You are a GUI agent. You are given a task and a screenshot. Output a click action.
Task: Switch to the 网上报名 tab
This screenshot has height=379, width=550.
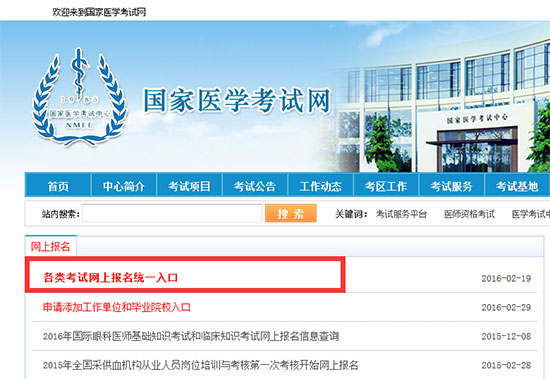coord(51,246)
